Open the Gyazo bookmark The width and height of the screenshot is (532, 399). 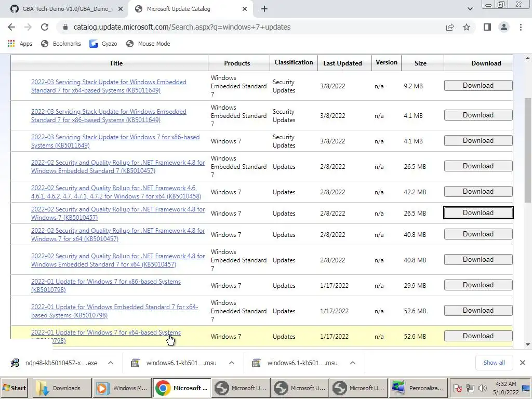103,44
